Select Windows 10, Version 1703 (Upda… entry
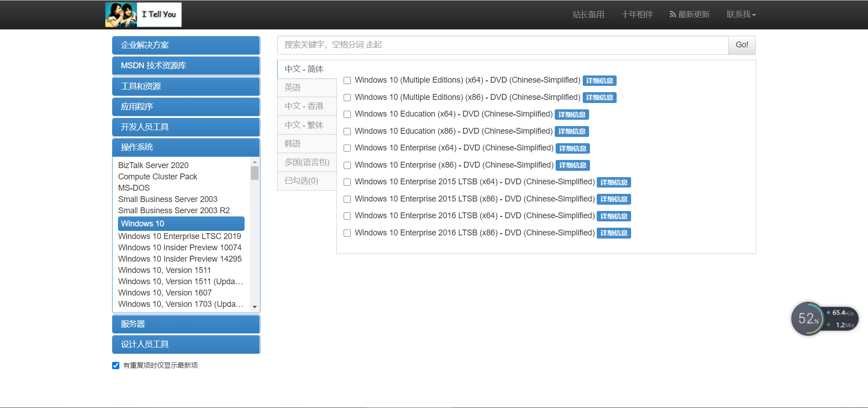The image size is (868, 408). pyautogui.click(x=181, y=304)
